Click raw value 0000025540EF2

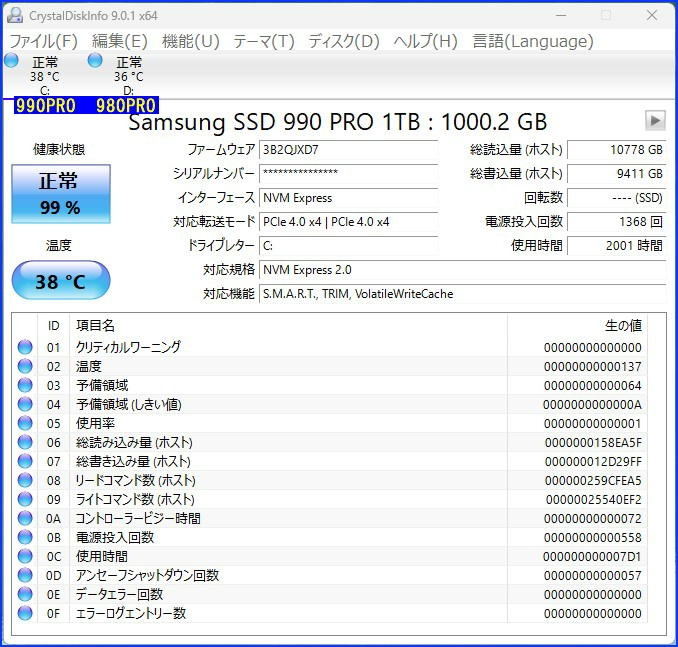[594, 500]
